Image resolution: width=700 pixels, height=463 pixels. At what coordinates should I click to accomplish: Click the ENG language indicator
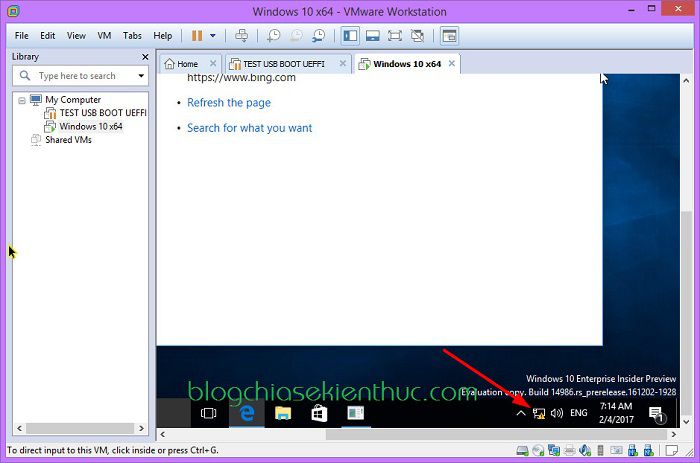click(x=579, y=413)
